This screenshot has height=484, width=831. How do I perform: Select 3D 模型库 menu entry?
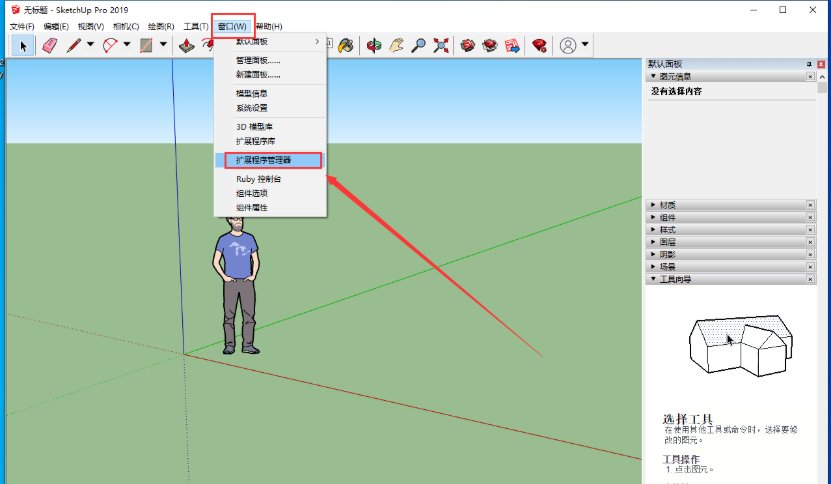click(270, 127)
